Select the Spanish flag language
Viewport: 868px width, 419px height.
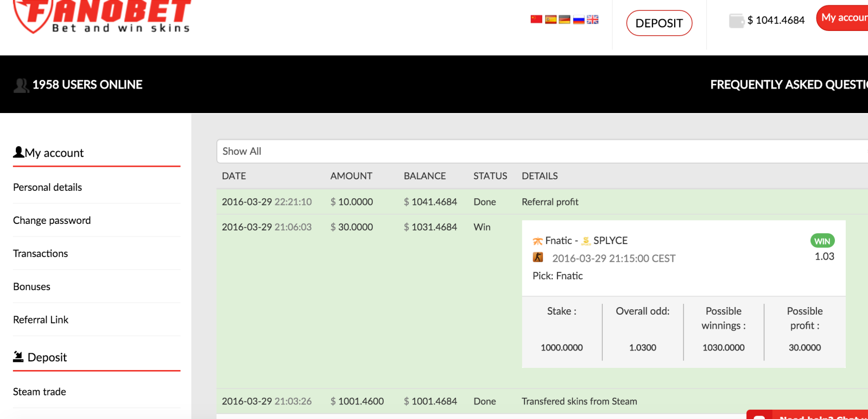pos(550,20)
